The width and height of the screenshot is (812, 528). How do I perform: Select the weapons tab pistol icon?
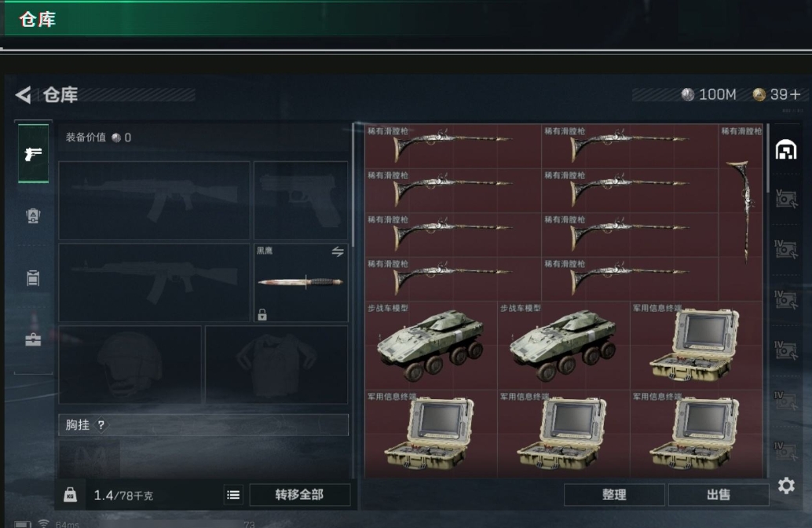(x=33, y=153)
